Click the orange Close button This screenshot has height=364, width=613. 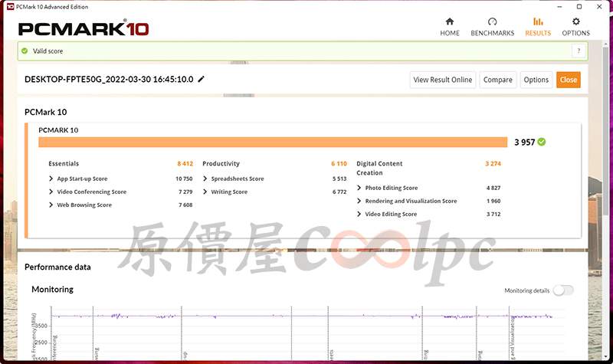569,80
